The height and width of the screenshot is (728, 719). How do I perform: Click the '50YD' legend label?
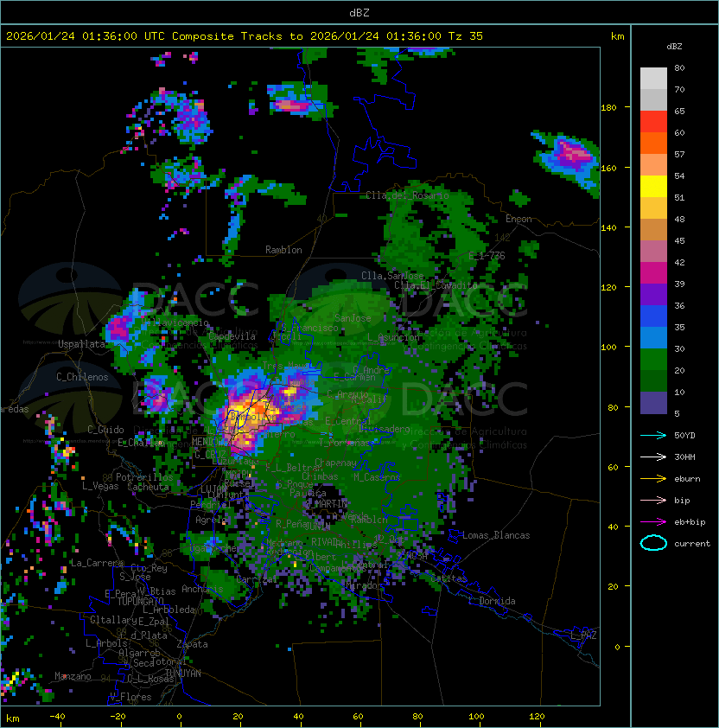(x=684, y=436)
